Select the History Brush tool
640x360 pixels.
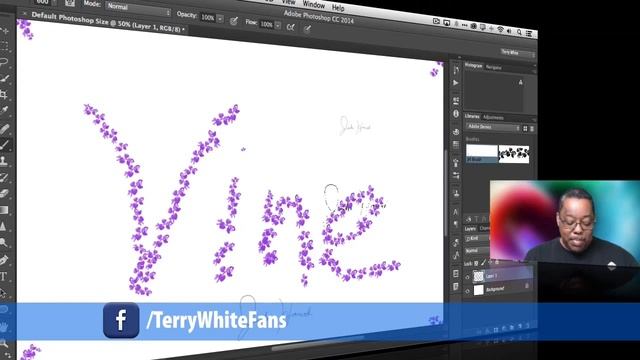4,178
